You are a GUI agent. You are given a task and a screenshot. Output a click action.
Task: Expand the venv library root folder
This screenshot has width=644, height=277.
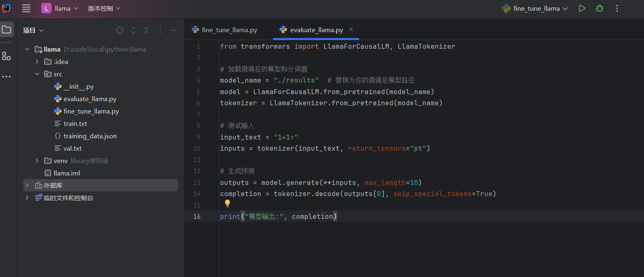click(37, 161)
